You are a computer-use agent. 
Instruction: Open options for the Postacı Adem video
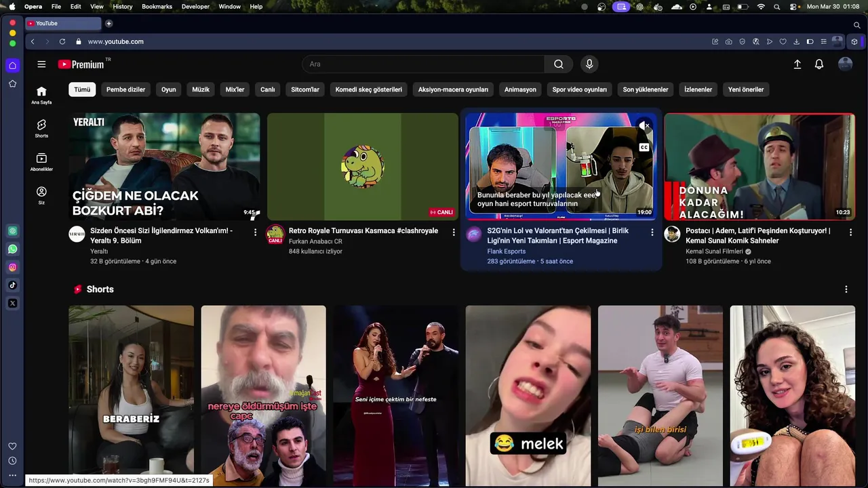tap(850, 232)
